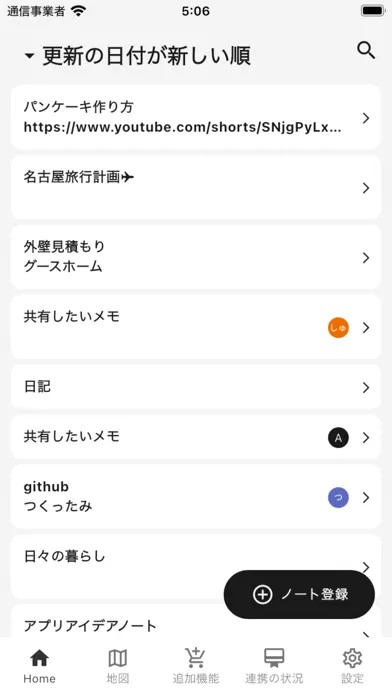Open the 連携の状況 icon

tap(274, 658)
